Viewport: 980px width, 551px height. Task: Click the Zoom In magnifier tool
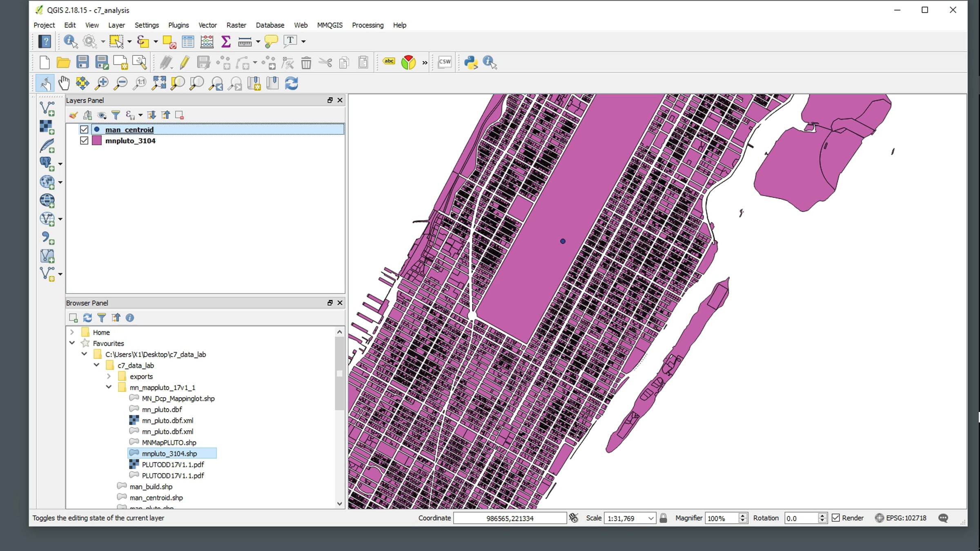101,83
